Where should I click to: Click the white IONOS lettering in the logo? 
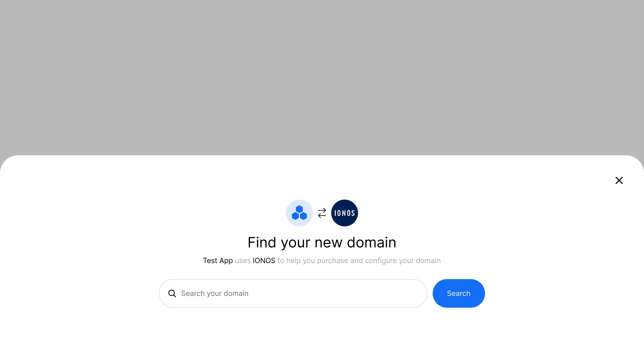(345, 213)
